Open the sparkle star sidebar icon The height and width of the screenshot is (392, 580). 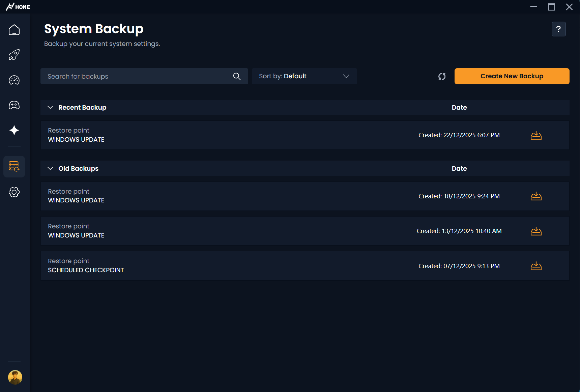[14, 130]
